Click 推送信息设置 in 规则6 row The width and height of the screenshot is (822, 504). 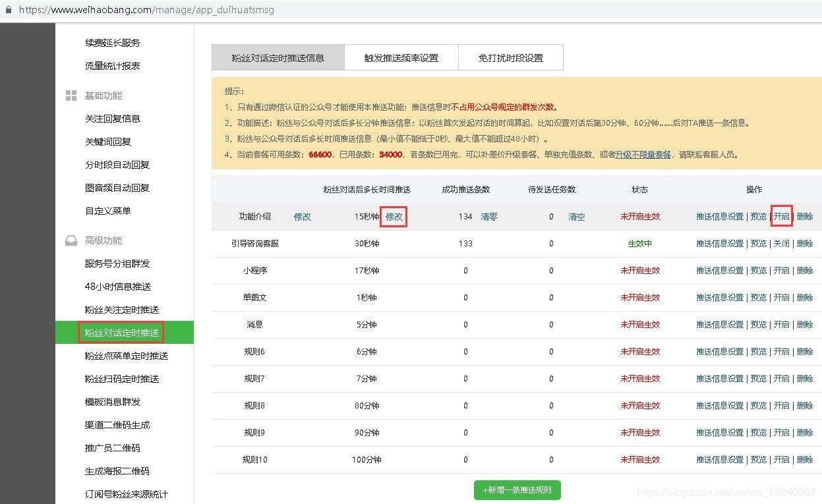tap(720, 352)
